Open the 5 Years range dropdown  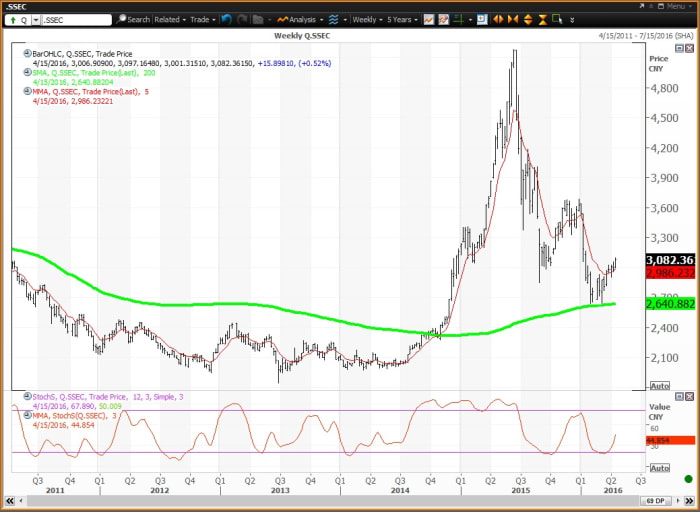[402, 19]
